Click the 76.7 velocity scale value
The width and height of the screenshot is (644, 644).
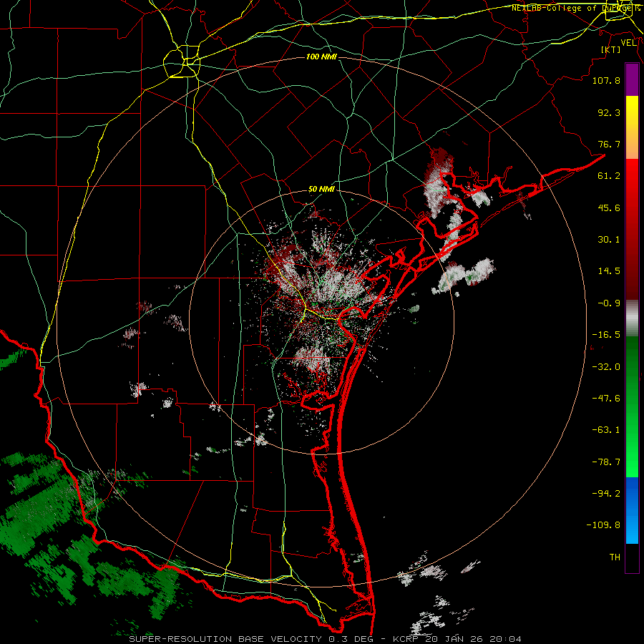pos(609,144)
